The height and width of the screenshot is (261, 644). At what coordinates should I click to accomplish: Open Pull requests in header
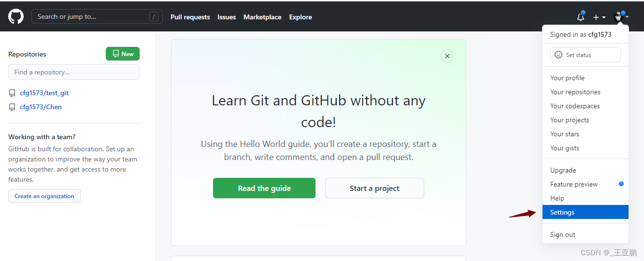pos(190,17)
